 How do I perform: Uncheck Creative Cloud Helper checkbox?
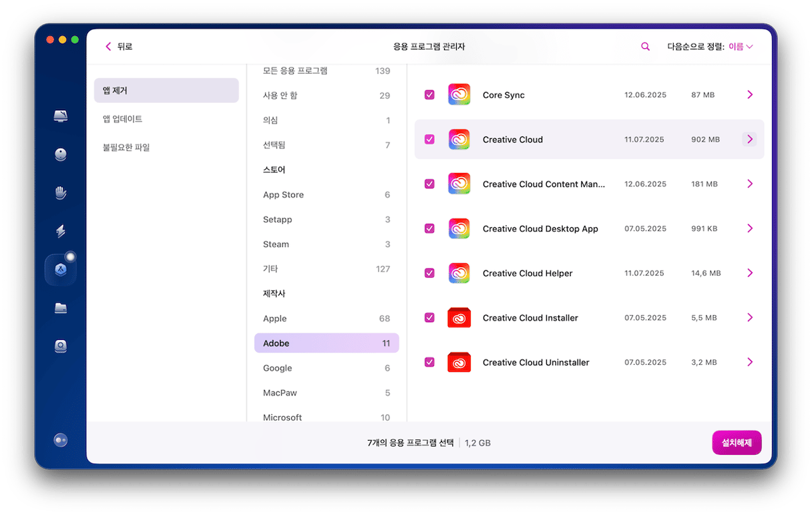pos(429,273)
